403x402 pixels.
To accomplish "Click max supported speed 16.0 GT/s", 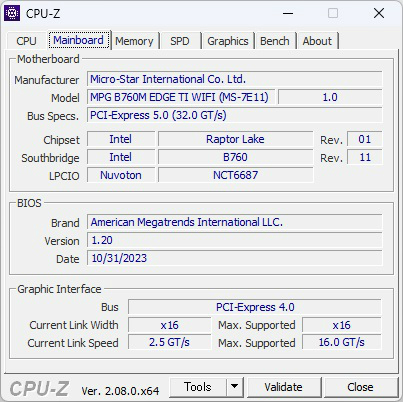I will [342, 342].
